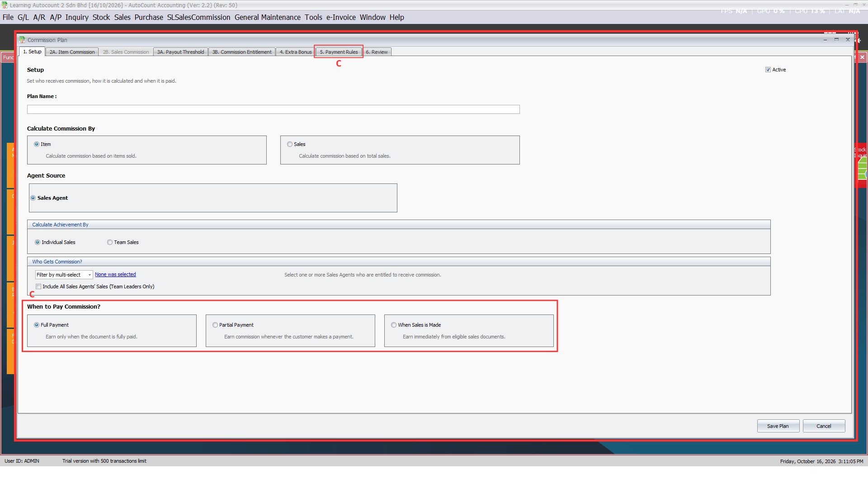The width and height of the screenshot is (868, 488).
Task: Click the Who Gets Commission? group header
Action: pyautogui.click(x=399, y=262)
